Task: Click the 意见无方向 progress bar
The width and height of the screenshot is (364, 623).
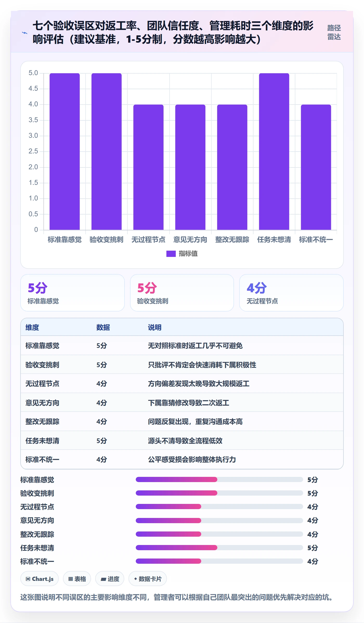Action: click(219, 521)
